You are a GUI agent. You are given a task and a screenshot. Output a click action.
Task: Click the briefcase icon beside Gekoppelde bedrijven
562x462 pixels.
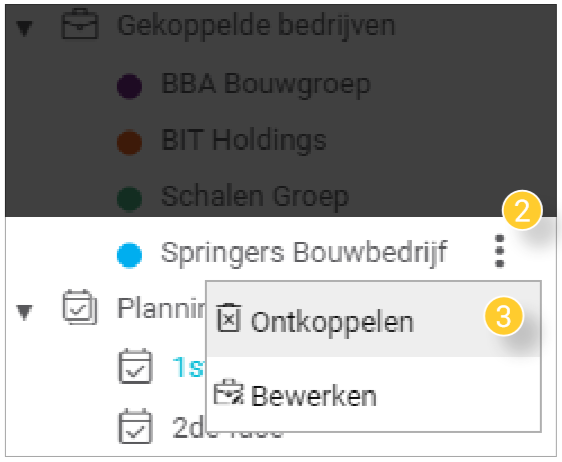coord(80,24)
